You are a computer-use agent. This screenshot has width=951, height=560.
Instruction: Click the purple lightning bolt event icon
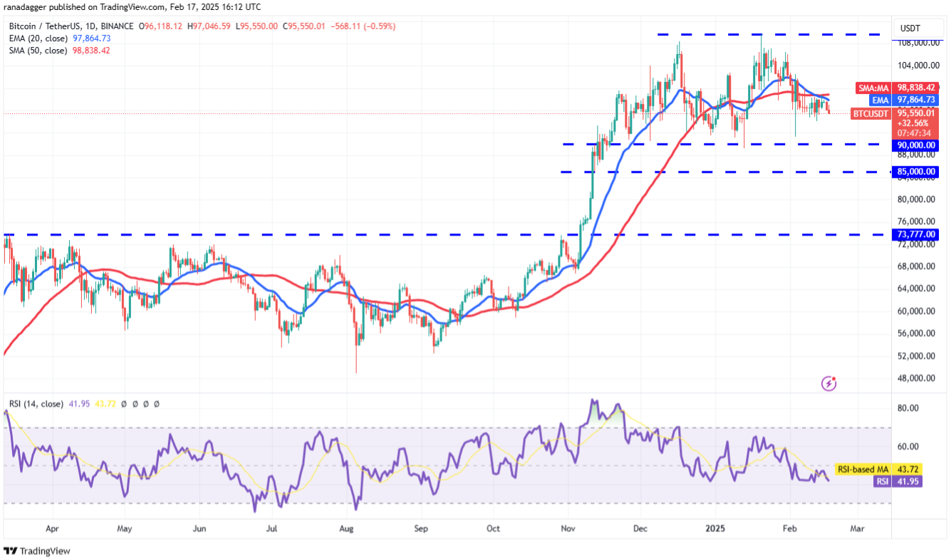click(x=828, y=383)
